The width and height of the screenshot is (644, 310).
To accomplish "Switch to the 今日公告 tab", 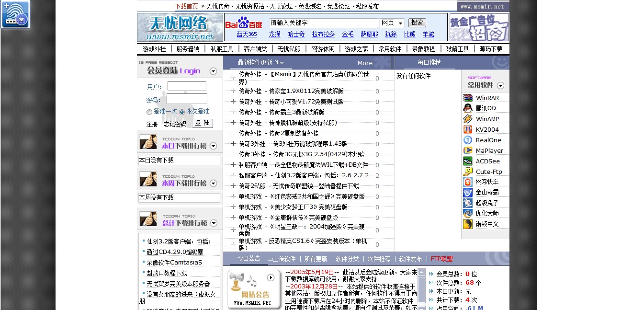I will (x=249, y=258).
